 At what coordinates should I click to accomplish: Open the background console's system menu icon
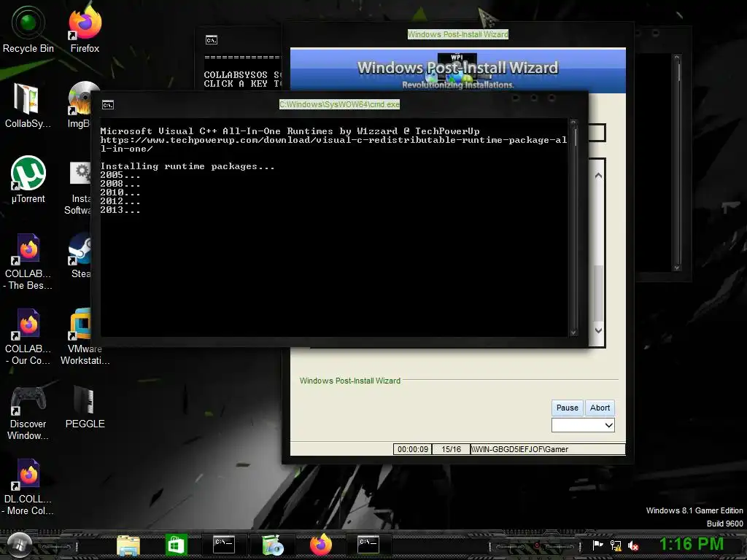click(x=212, y=40)
